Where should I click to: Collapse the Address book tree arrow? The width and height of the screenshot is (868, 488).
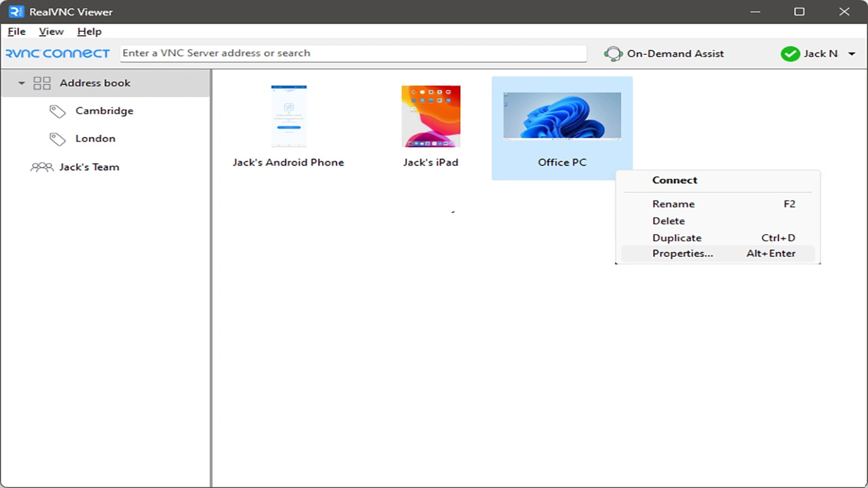tap(21, 83)
